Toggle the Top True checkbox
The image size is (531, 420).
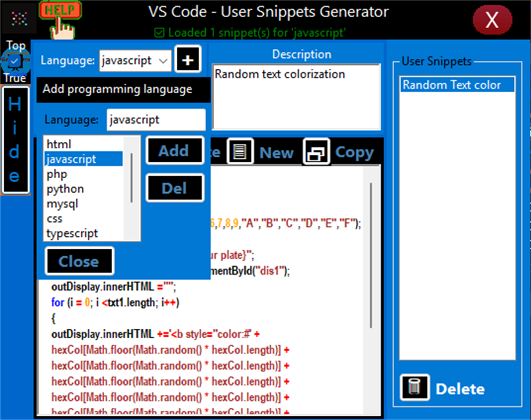(x=15, y=61)
